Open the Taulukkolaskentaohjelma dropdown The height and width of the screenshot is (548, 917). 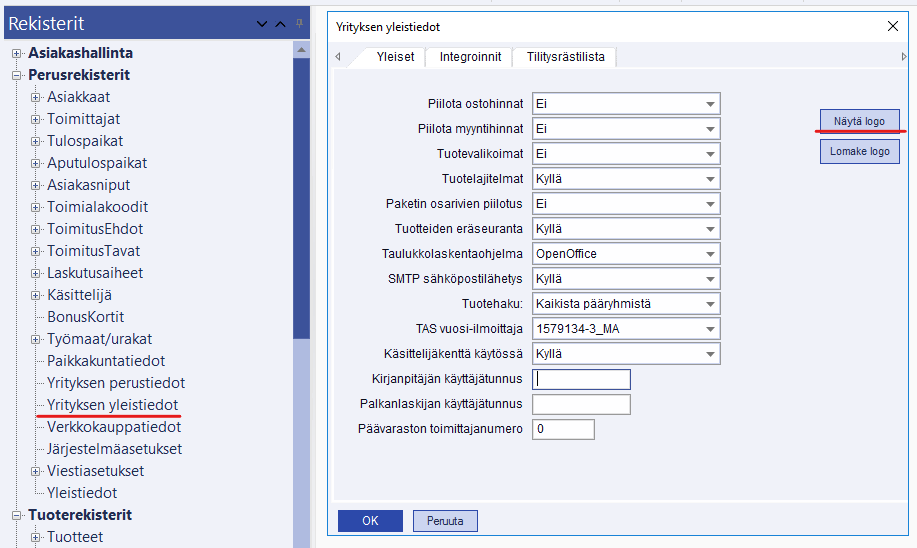710,254
